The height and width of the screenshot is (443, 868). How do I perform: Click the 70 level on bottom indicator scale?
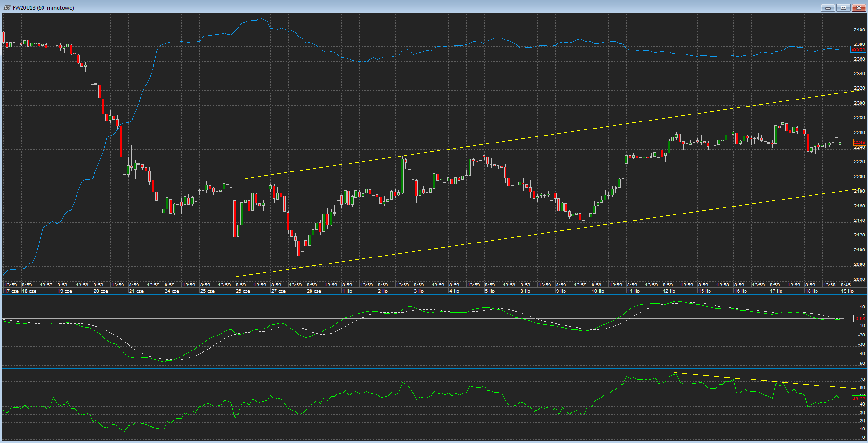[862, 379]
